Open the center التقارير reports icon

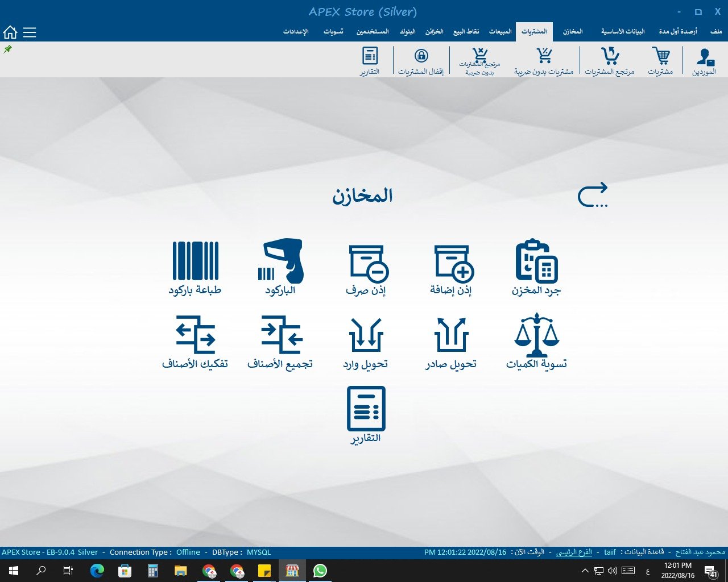pyautogui.click(x=366, y=410)
